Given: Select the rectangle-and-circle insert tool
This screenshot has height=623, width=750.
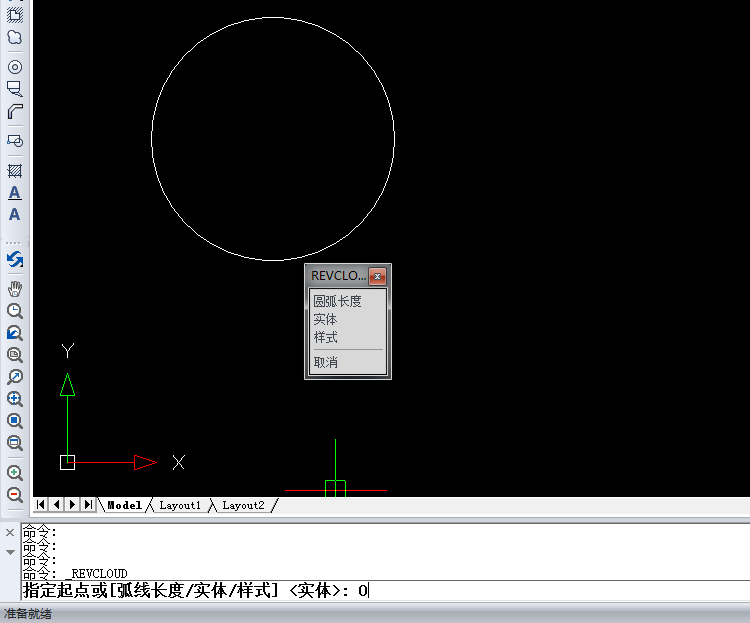Looking at the screenshot, I should point(15,141).
